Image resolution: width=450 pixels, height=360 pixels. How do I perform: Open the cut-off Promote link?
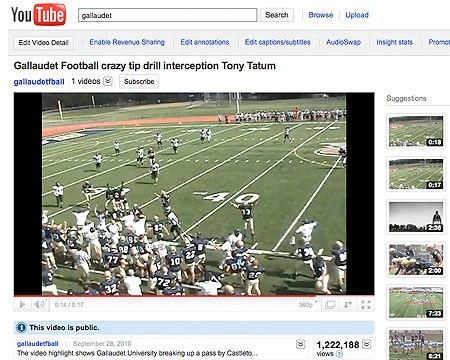[x=439, y=42]
